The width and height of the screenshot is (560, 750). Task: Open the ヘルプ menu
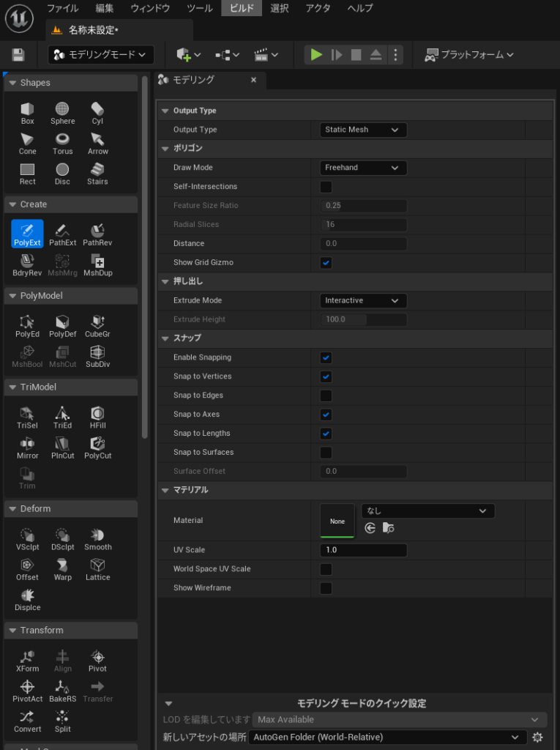point(360,8)
